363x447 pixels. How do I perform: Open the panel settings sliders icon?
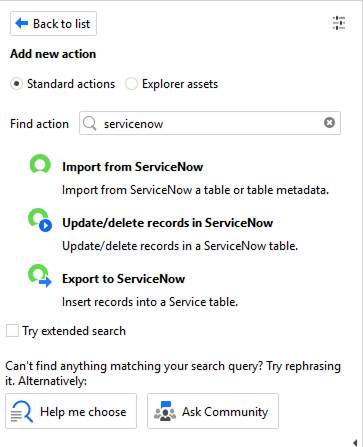pyautogui.click(x=339, y=23)
